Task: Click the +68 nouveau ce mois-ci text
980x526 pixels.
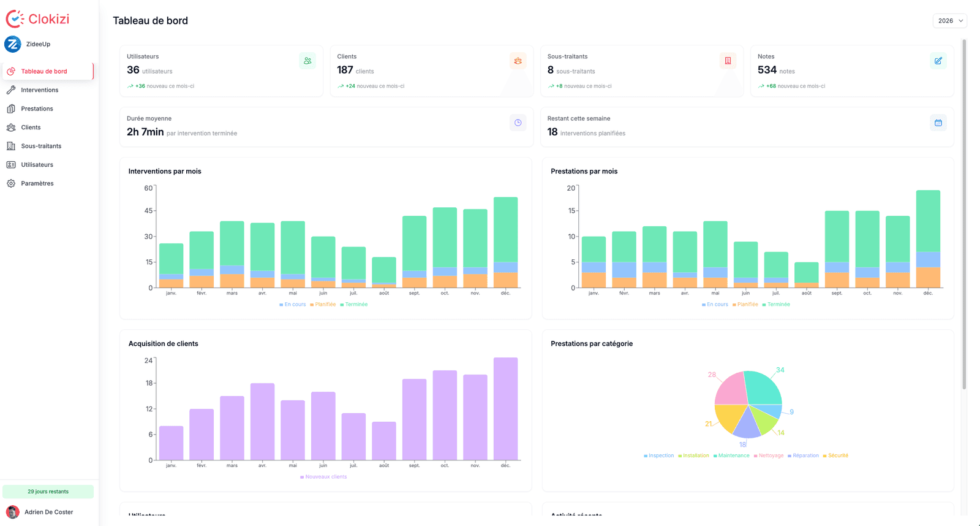Action: (x=796, y=86)
